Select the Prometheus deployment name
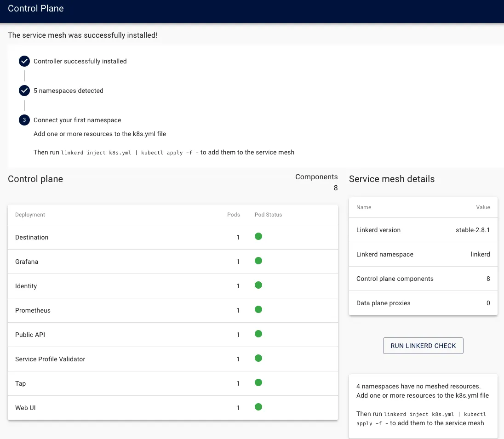 coord(33,310)
